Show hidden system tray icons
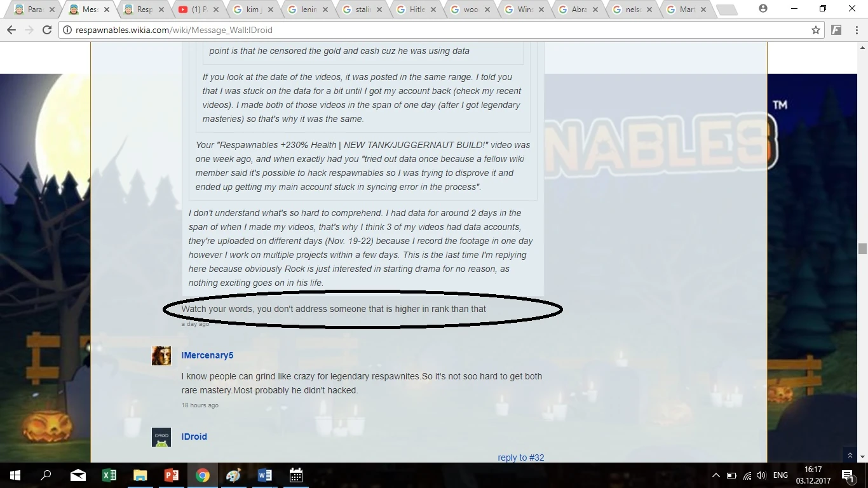The image size is (868, 488). click(715, 475)
